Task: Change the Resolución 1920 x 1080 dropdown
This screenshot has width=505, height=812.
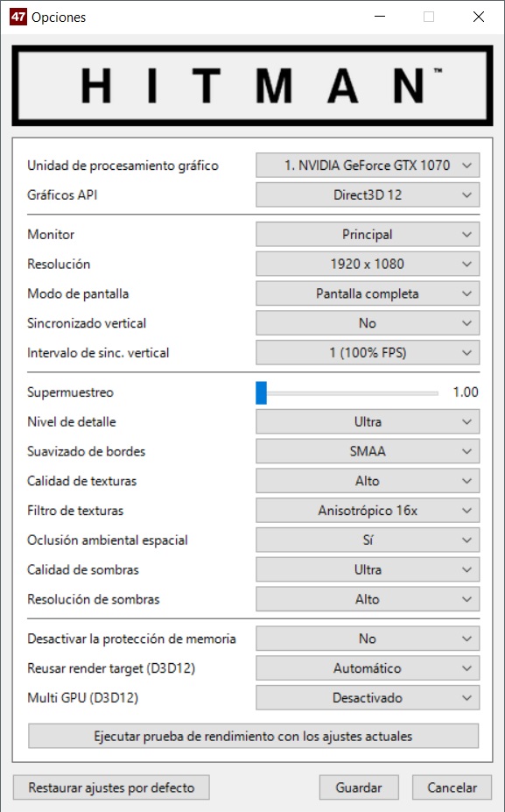Action: click(368, 264)
